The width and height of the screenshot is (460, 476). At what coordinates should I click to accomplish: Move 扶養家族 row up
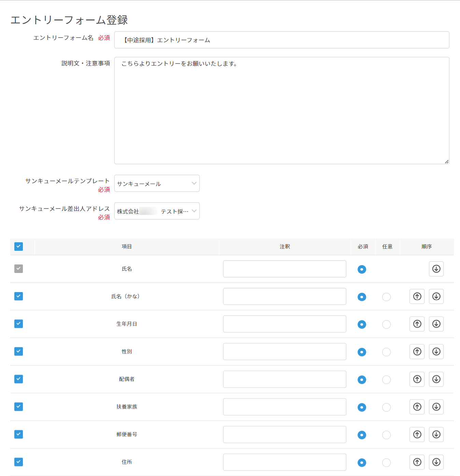click(417, 407)
